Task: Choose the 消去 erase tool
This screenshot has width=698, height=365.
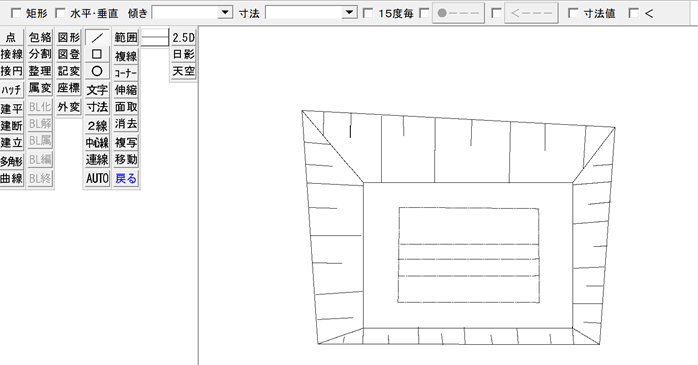Action: pos(126,124)
